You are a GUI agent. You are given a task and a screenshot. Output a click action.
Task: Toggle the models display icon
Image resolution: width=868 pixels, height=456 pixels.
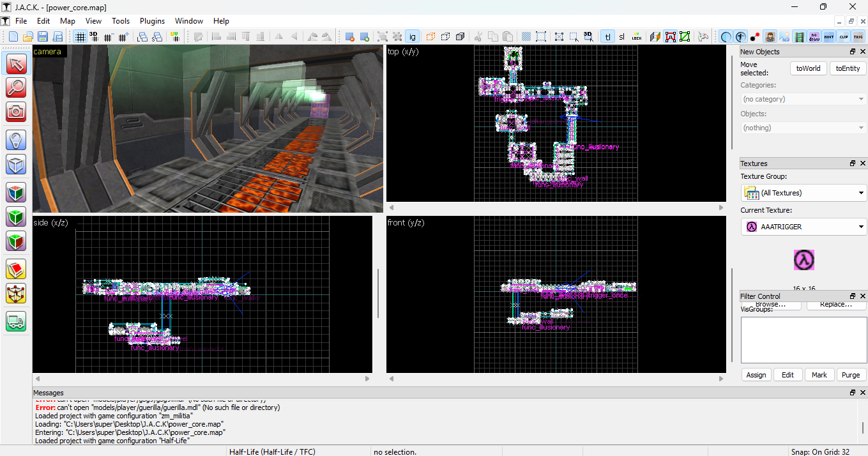coord(770,36)
